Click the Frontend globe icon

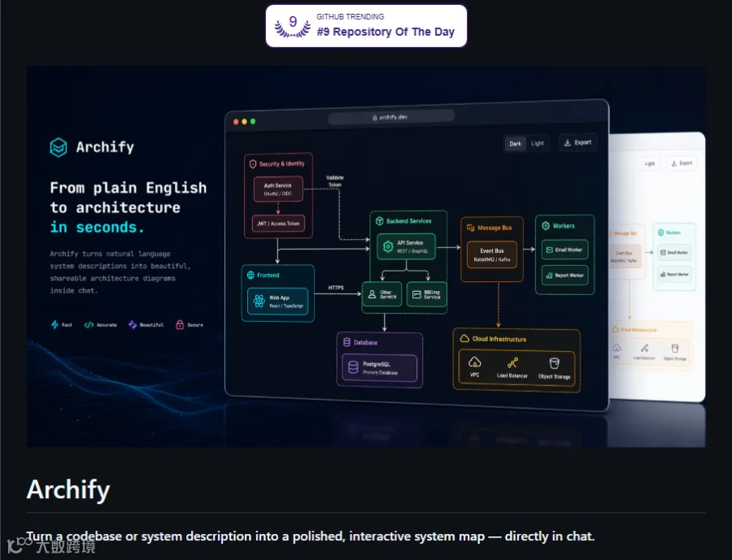click(x=251, y=275)
